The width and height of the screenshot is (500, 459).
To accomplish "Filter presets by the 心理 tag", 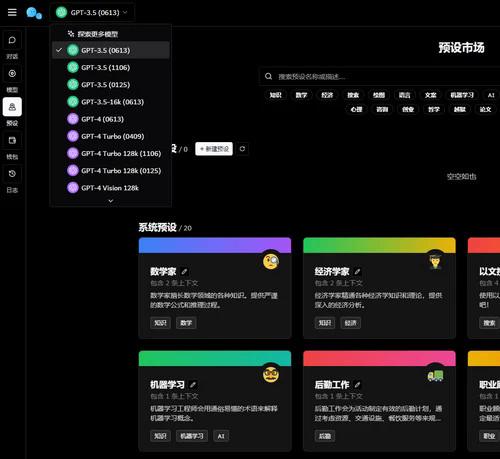I will click(356, 109).
